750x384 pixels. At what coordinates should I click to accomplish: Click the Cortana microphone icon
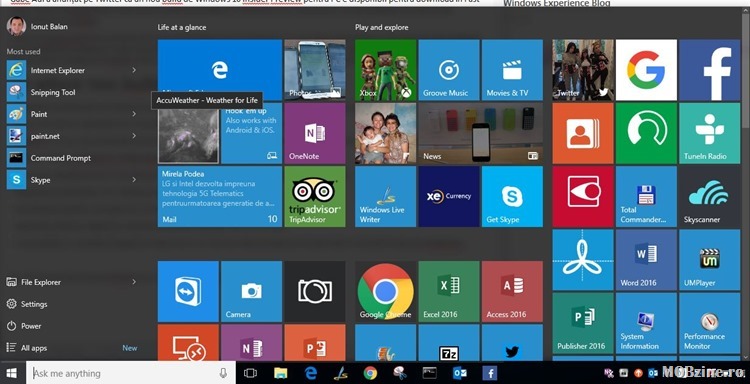(223, 373)
